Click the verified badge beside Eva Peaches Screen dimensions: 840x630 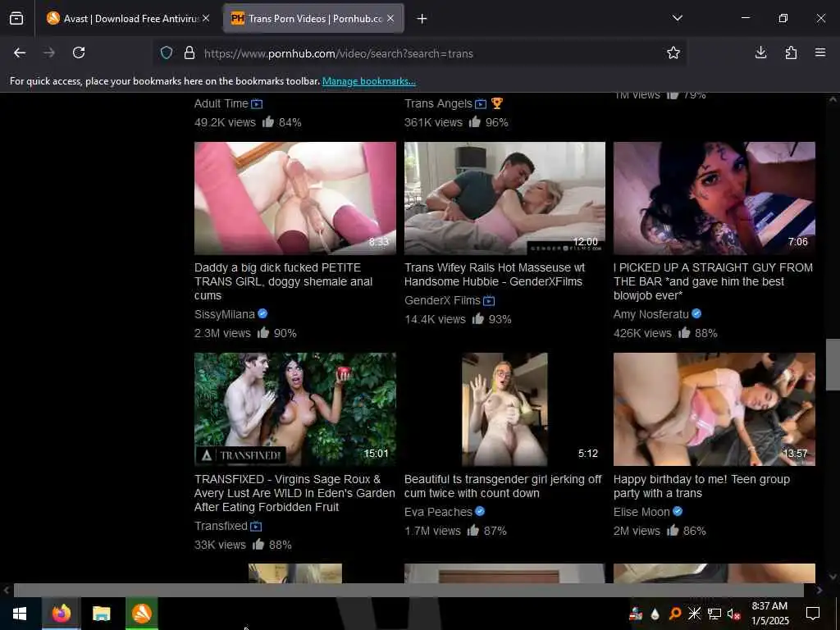(480, 512)
